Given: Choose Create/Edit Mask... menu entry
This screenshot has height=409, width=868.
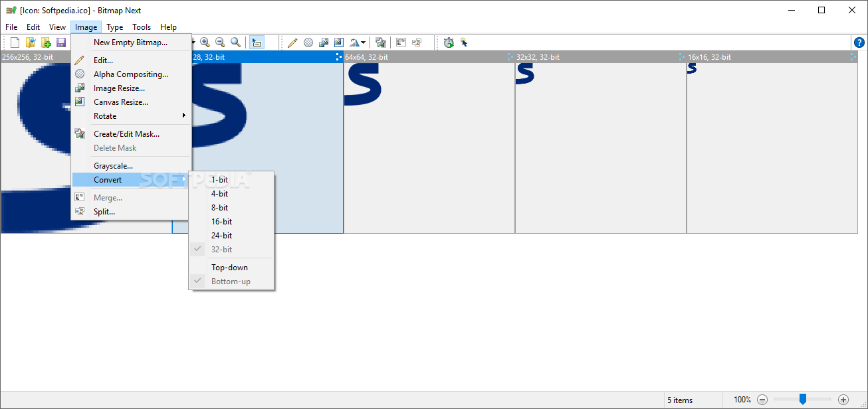Looking at the screenshot, I should click(x=132, y=134).
